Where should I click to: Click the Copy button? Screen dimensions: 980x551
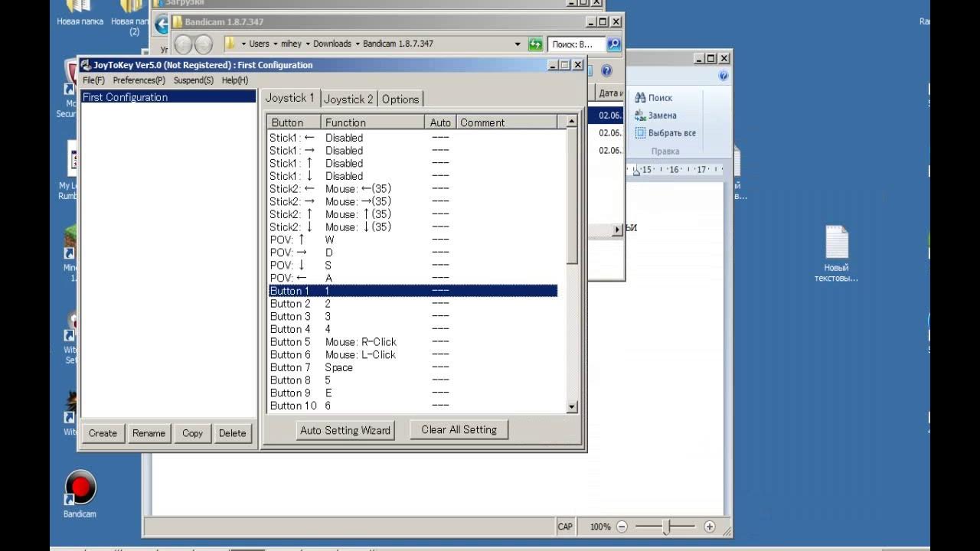(193, 433)
